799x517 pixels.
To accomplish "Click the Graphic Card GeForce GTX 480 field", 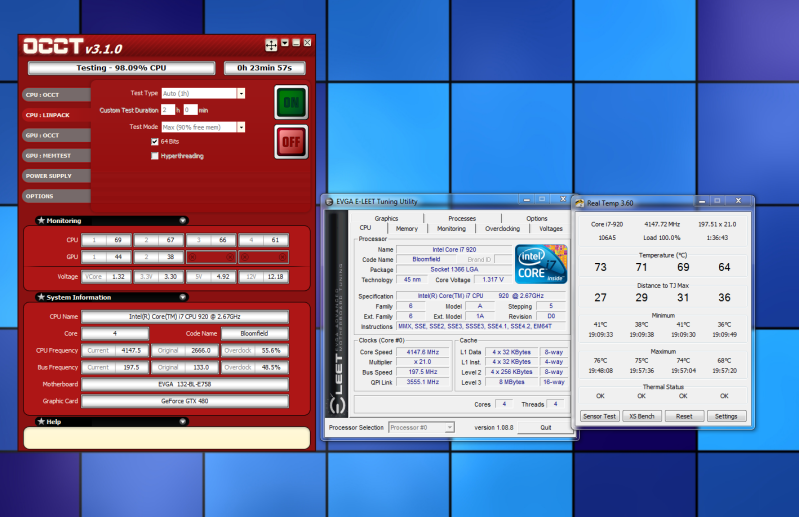I will pos(185,401).
